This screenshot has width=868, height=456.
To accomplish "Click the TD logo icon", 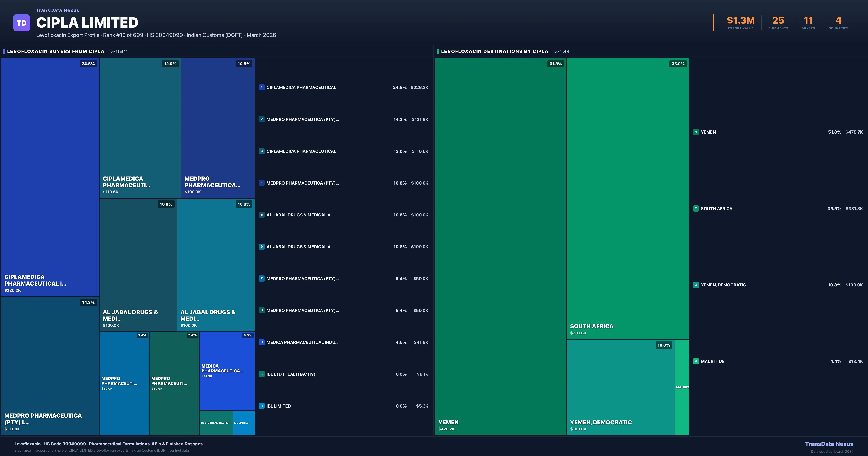I will (22, 22).
